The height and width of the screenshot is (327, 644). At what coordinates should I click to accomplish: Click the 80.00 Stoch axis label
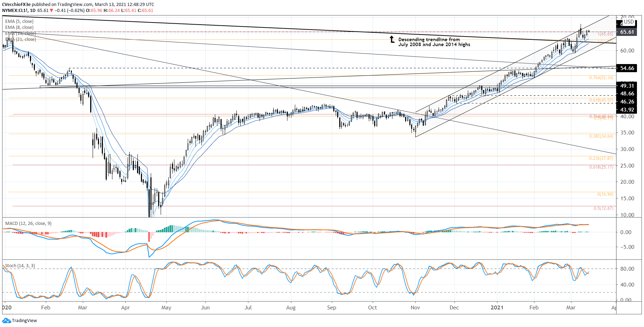point(627,269)
